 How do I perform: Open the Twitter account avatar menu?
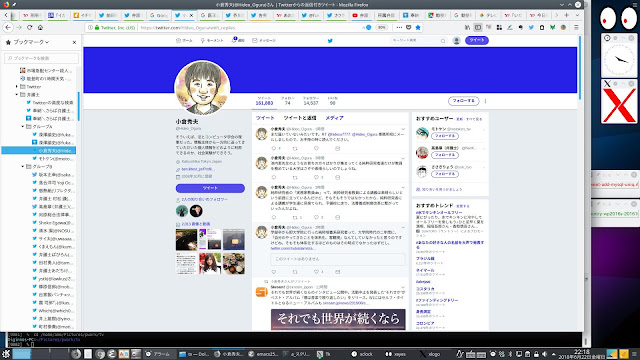click(456, 40)
